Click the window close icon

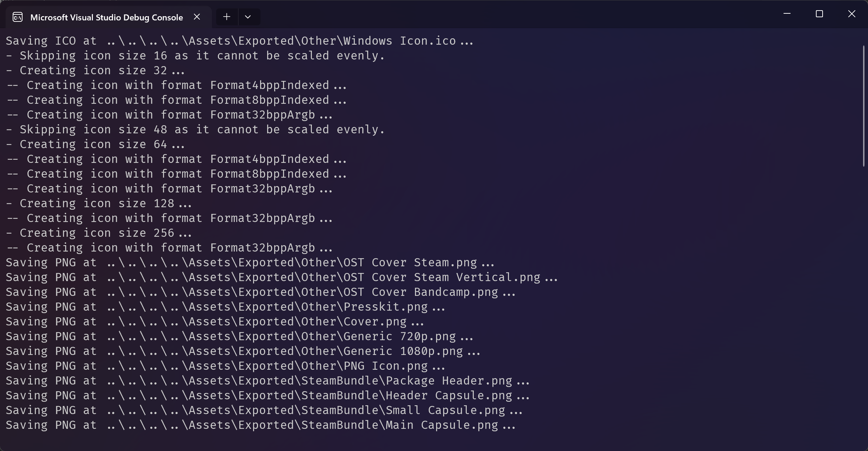[x=852, y=14]
